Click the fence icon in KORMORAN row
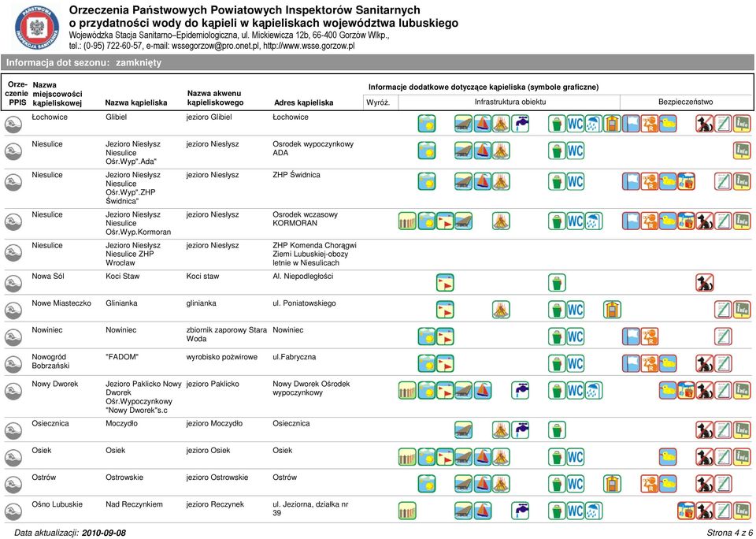756x539 pixels. point(407,221)
